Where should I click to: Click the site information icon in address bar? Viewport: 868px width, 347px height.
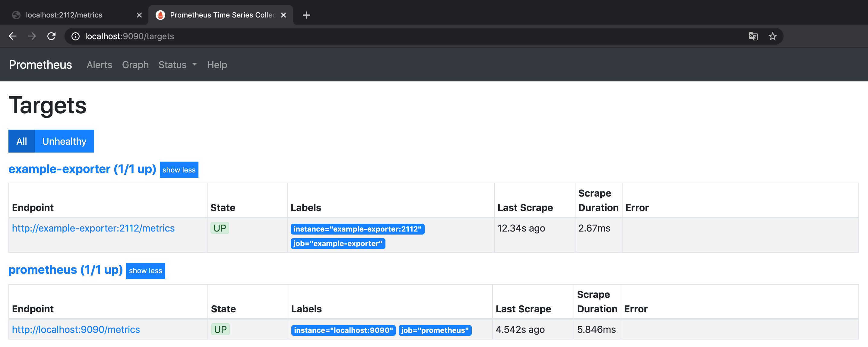tap(75, 36)
